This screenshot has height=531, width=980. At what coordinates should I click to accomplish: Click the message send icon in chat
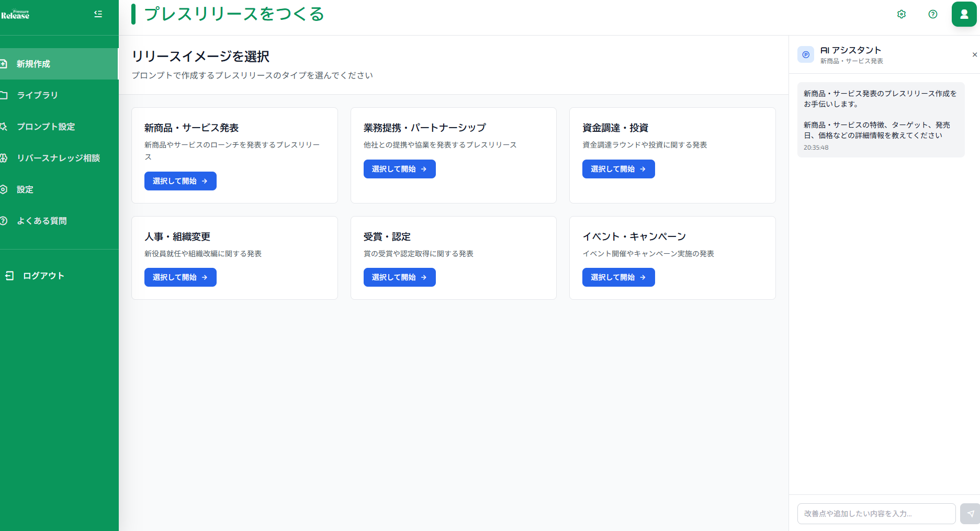(968, 514)
